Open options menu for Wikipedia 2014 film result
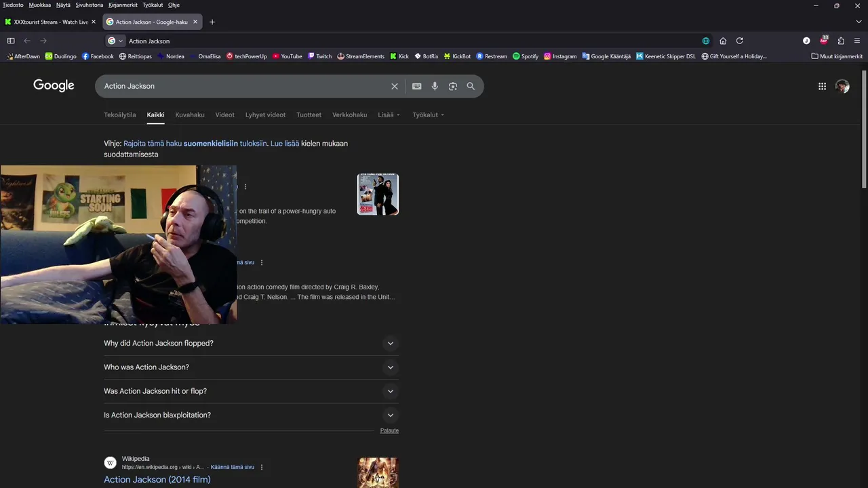868x488 pixels. pos(262,467)
